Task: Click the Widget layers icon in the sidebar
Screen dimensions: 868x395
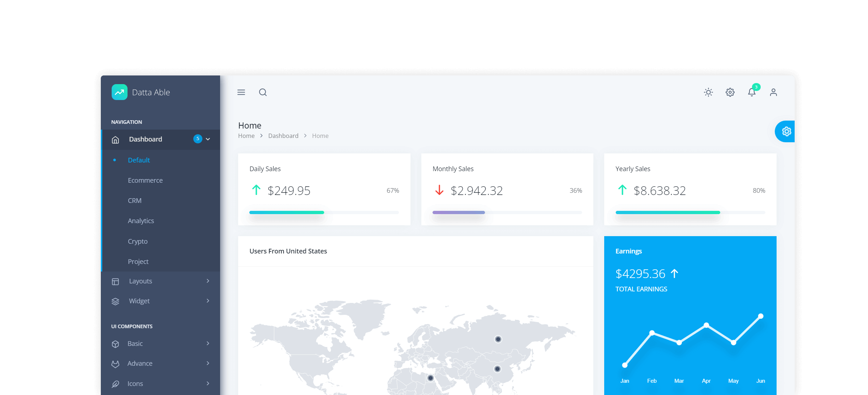Action: tap(115, 301)
